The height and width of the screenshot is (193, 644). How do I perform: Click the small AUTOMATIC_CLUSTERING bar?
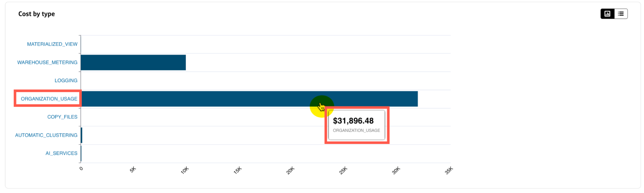[x=82, y=135]
